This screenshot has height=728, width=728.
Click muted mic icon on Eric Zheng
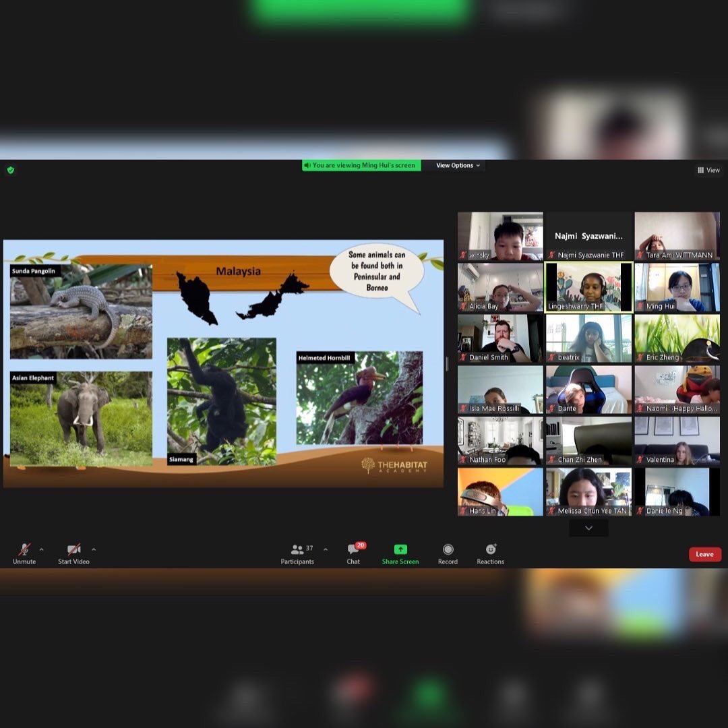point(640,357)
